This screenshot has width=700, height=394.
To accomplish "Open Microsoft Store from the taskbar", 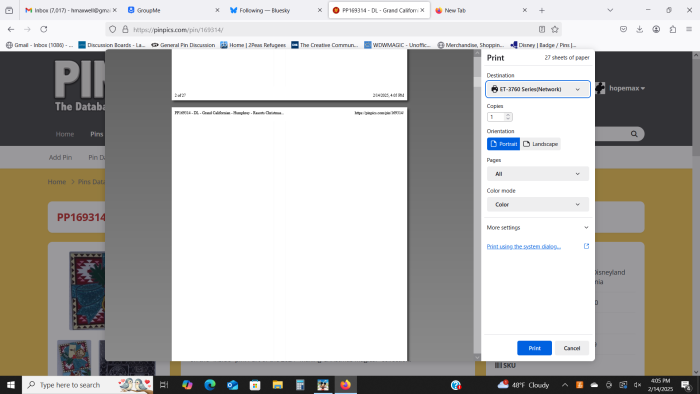I will coord(255,385).
